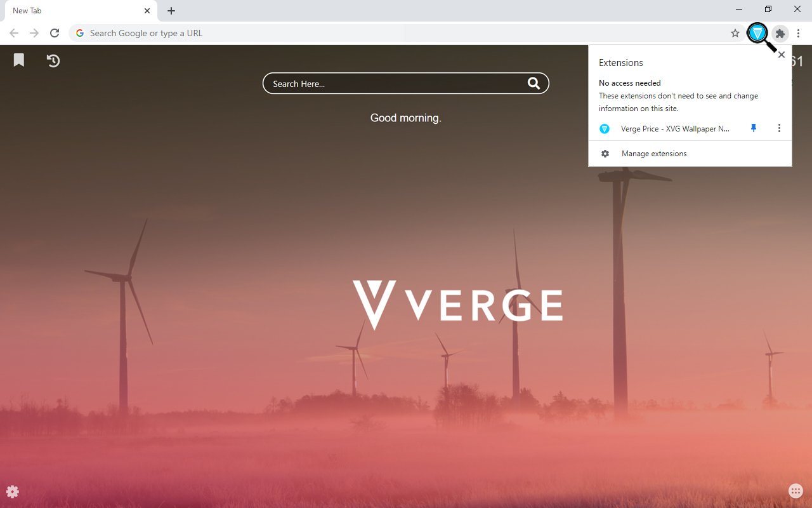
Task: Close the New Tab tab
Action: (x=147, y=11)
